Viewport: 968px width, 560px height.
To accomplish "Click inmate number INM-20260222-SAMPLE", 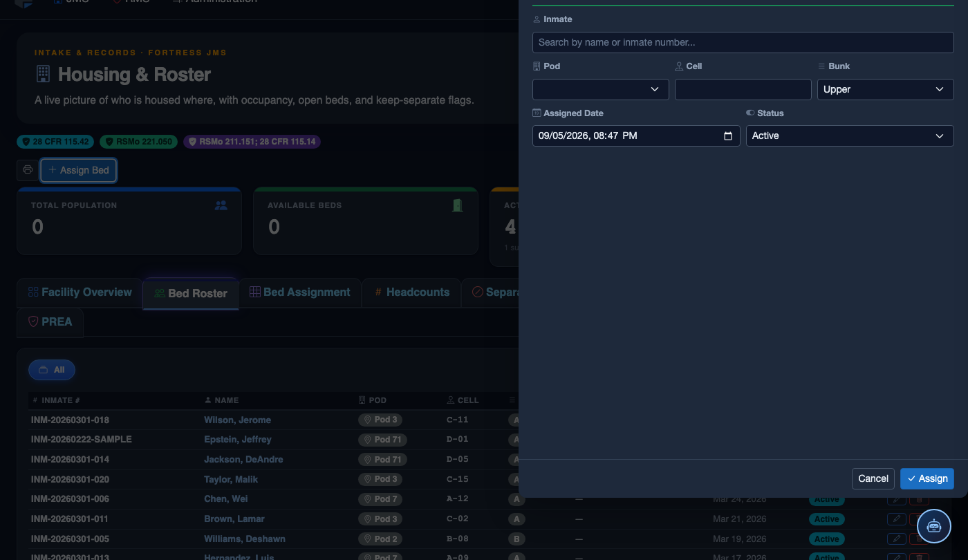I will tap(82, 440).
